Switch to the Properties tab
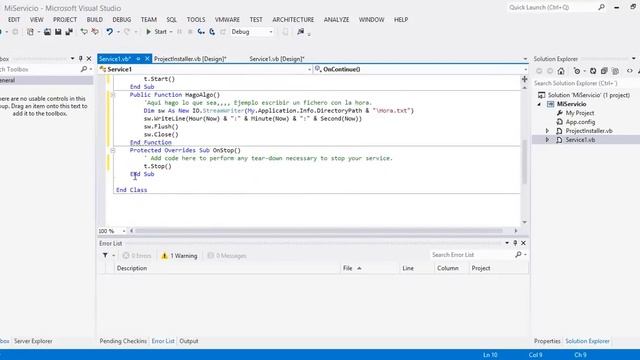This screenshot has height=360, width=640. click(x=547, y=341)
